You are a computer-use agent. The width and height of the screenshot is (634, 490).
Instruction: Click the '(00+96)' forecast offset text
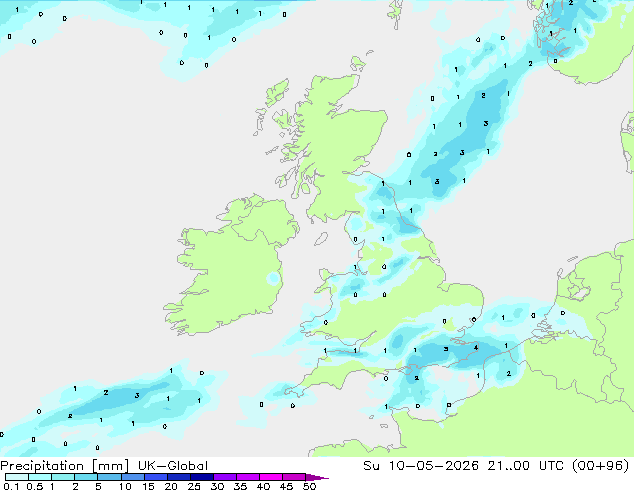(x=600, y=466)
